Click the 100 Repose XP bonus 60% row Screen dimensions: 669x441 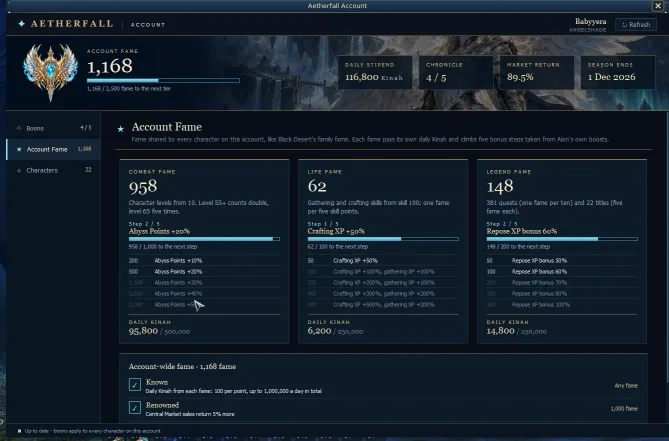tap(562, 272)
